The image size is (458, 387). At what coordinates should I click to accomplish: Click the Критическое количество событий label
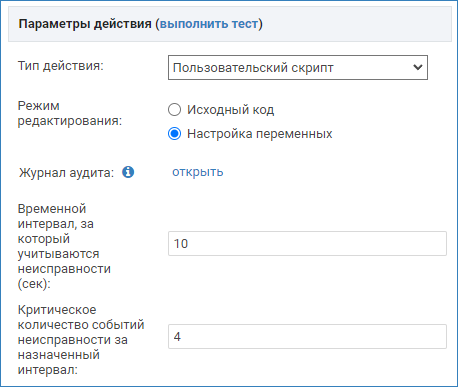point(81,340)
